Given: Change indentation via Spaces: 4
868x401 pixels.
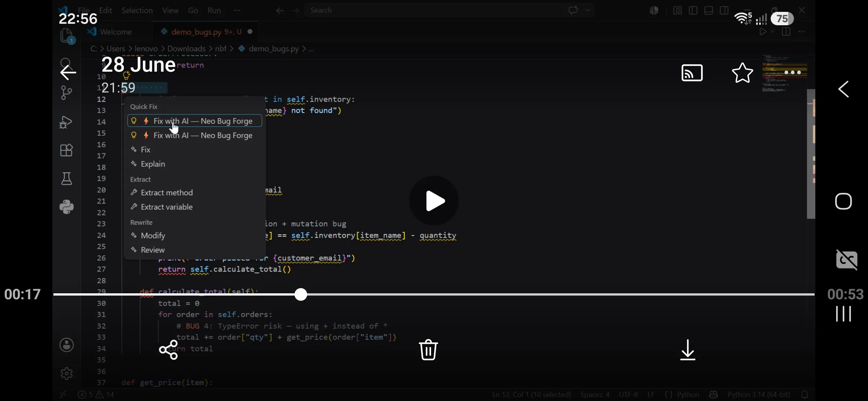Looking at the screenshot, I should [x=595, y=395].
